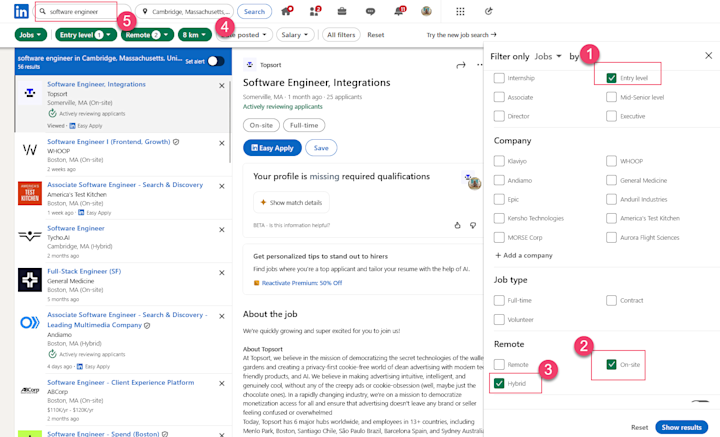
Task: Open All filters
Action: [341, 35]
